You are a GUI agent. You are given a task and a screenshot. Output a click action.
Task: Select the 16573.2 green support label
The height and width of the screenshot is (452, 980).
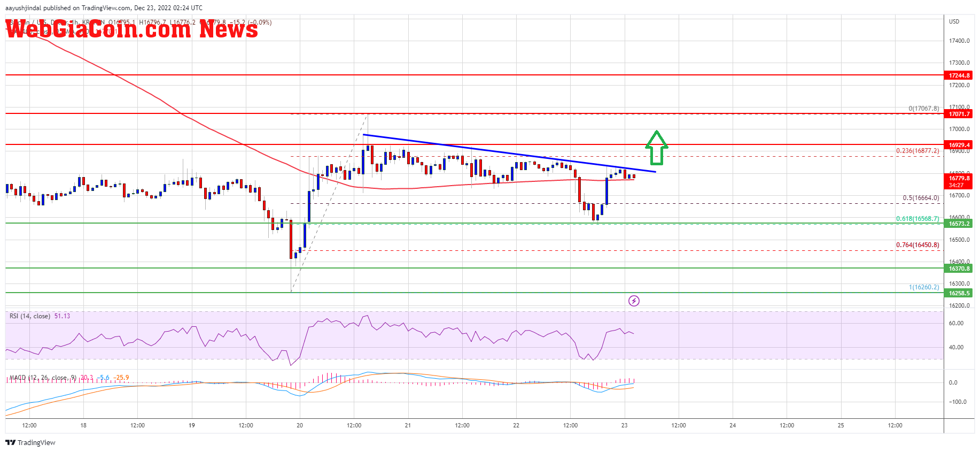click(959, 224)
